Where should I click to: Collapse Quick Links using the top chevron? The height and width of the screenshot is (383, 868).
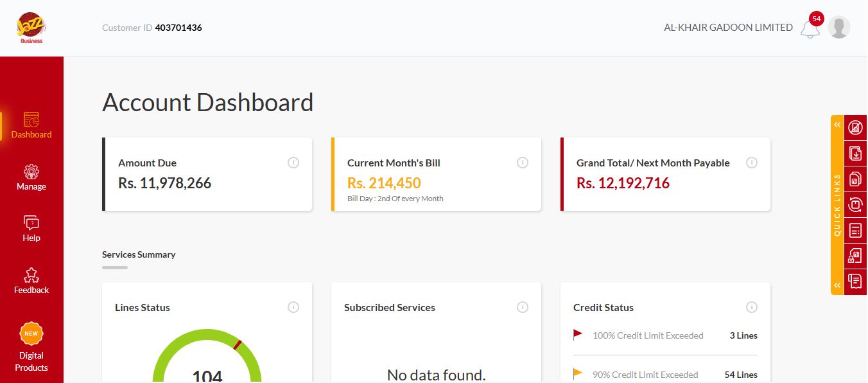(x=837, y=125)
